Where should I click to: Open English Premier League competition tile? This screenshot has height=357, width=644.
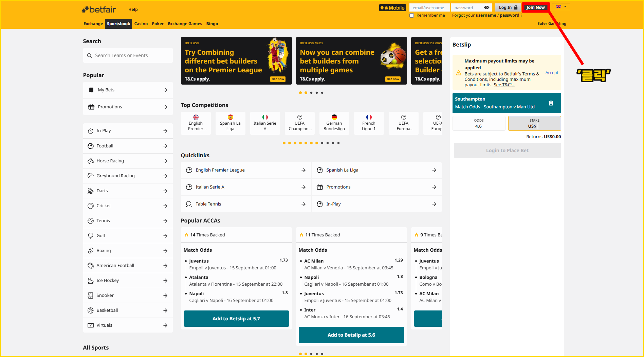196,123
